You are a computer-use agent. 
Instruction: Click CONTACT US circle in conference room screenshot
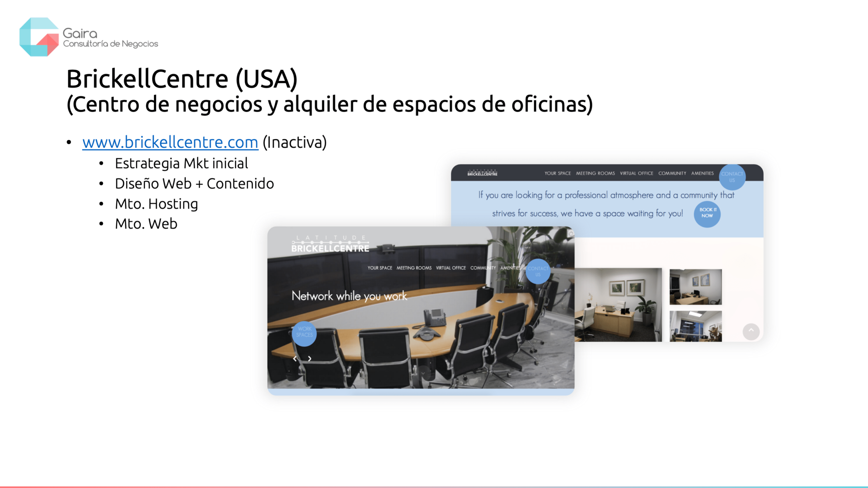tap(538, 271)
